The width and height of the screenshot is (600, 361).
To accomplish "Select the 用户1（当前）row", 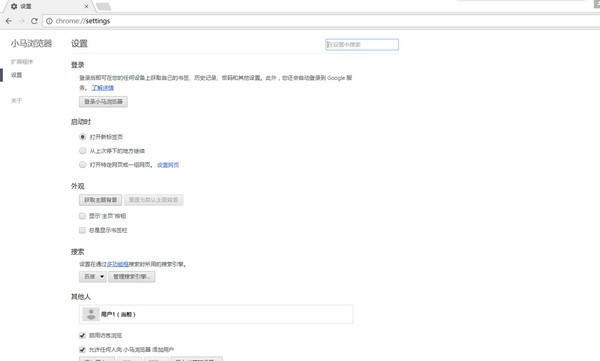I will tap(216, 314).
